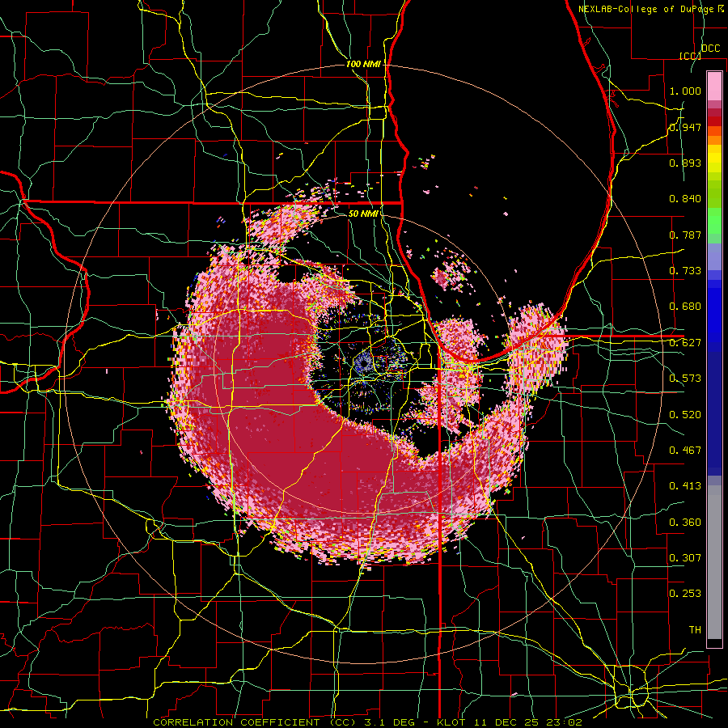The height and width of the screenshot is (728, 728).
Task: Click the 11 DEC 25 date text
Action: [506, 722]
